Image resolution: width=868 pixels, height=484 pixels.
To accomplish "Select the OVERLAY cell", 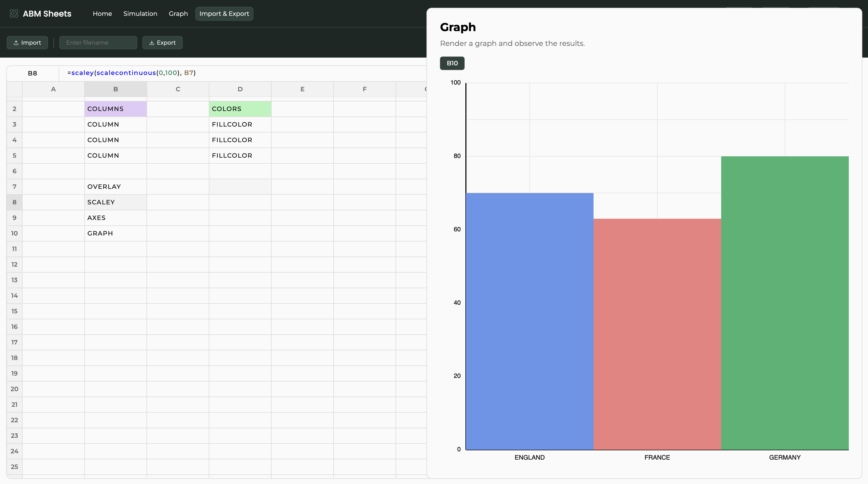I will [116, 186].
